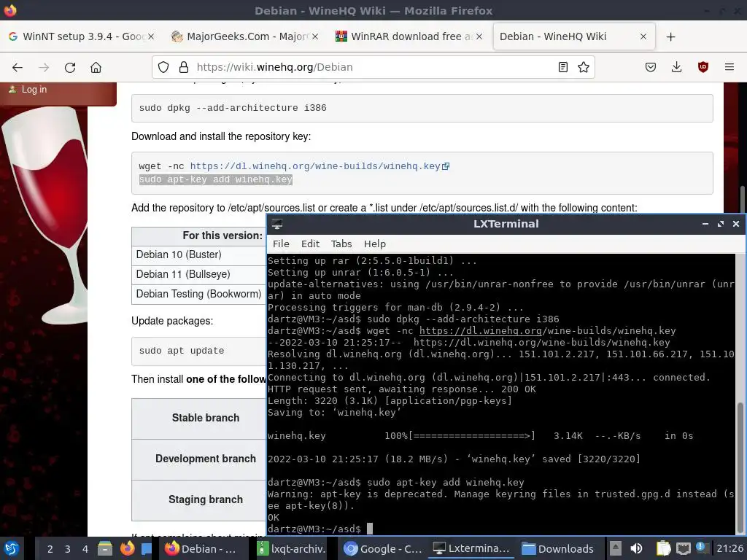
Task: Click the Debian 10 (Buster) table cell
Action: click(x=198, y=254)
